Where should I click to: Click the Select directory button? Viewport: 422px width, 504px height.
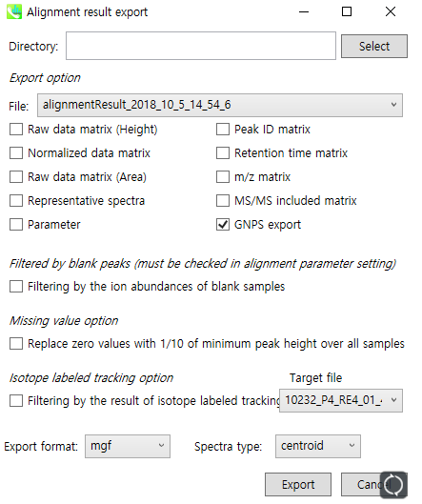[x=374, y=47]
